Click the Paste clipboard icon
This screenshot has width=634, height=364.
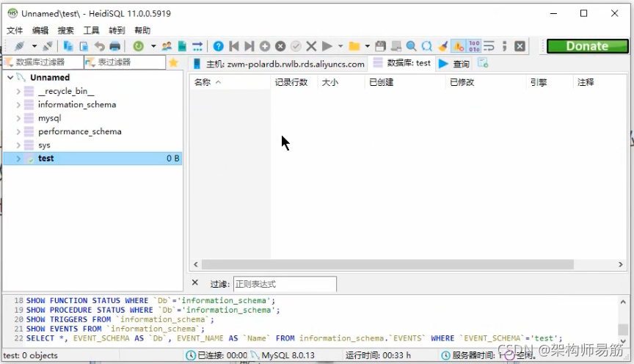(x=84, y=46)
